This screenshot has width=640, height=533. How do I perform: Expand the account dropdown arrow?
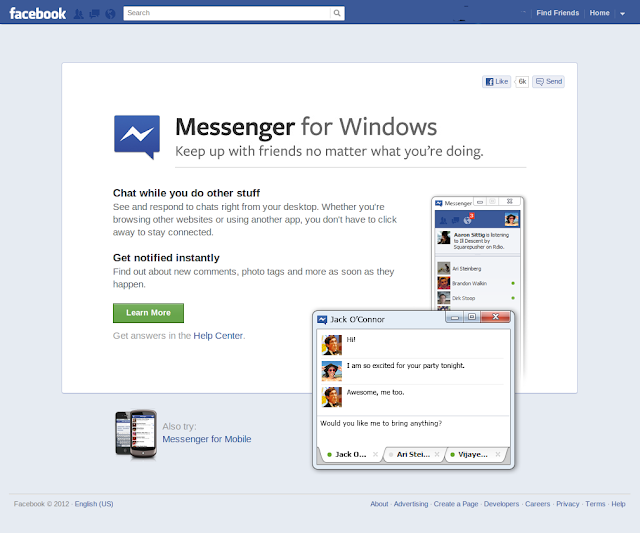click(x=622, y=13)
